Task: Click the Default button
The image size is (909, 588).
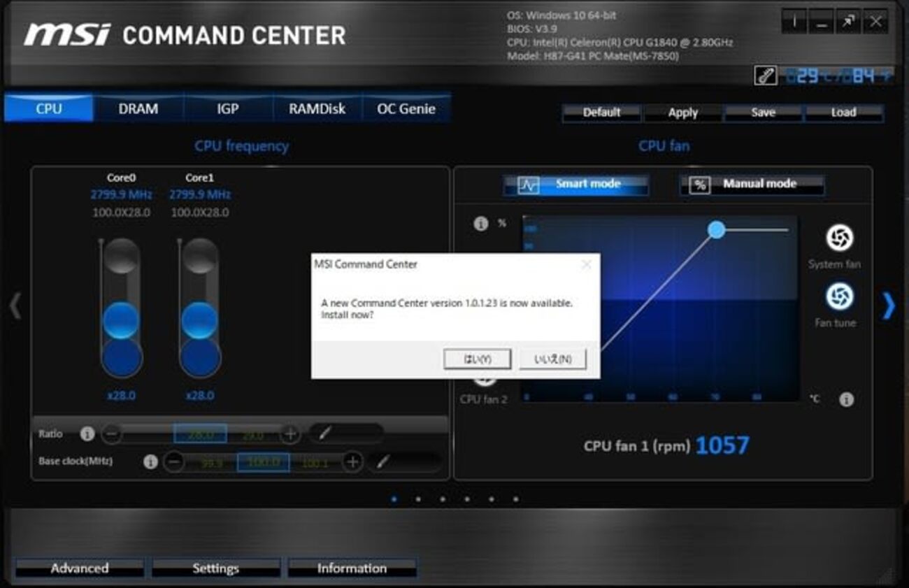Action: [602, 113]
